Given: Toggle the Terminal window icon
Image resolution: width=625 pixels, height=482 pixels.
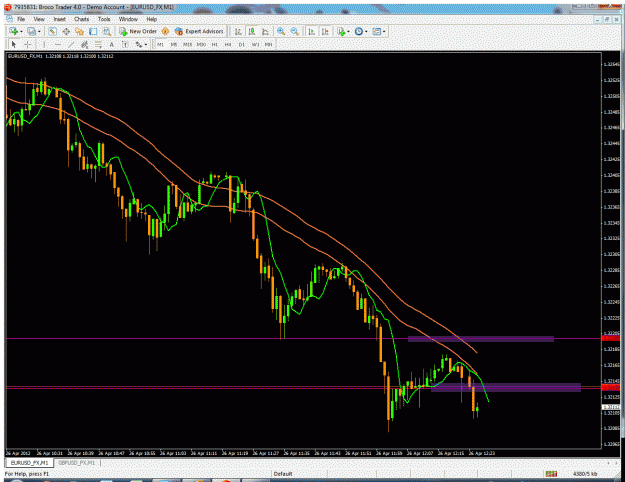Looking at the screenshot, I should 93,31.
